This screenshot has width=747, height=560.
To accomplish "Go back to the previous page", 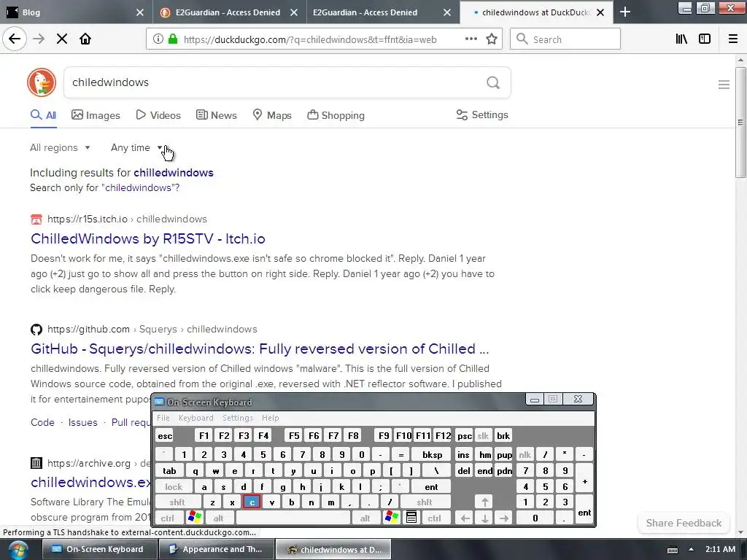I will coord(15,39).
